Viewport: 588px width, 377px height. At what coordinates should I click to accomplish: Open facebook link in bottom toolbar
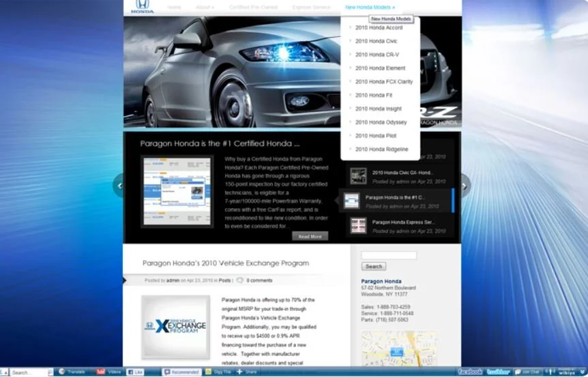pyautogui.click(x=470, y=372)
